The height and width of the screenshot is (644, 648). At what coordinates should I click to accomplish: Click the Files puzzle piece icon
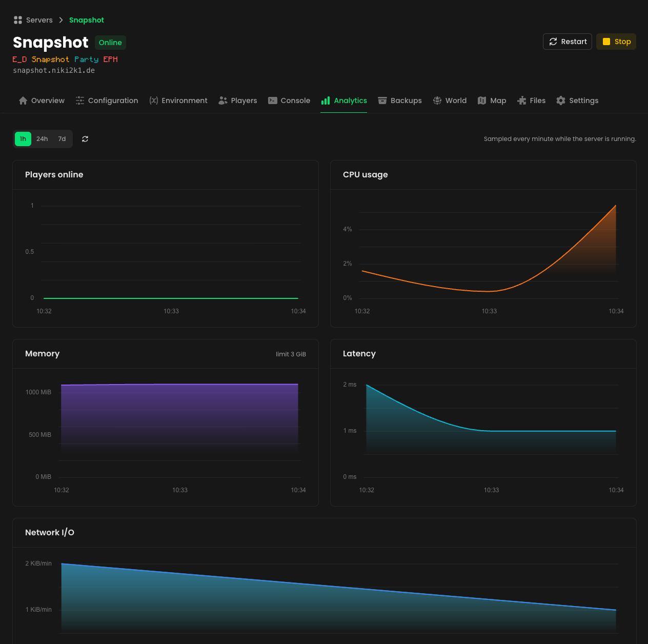522,100
